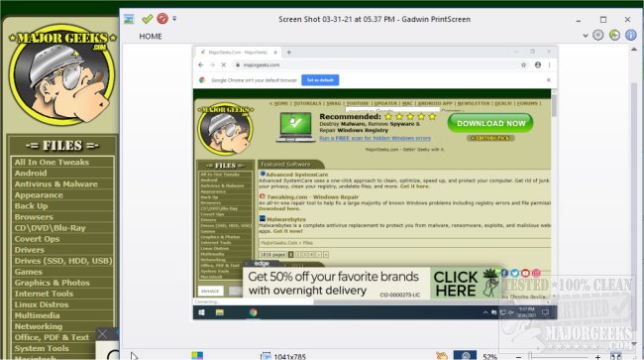Open the quick access toolbar dropdown arrow

(174, 19)
